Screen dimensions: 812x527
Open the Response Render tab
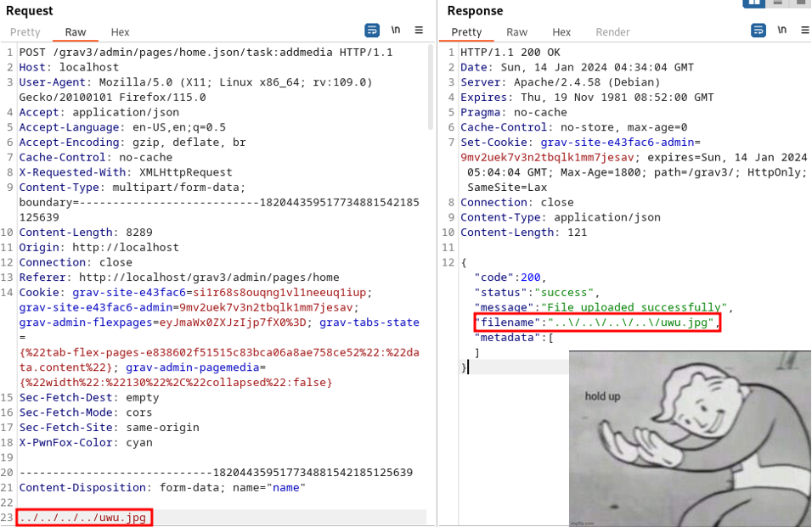pyautogui.click(x=612, y=32)
